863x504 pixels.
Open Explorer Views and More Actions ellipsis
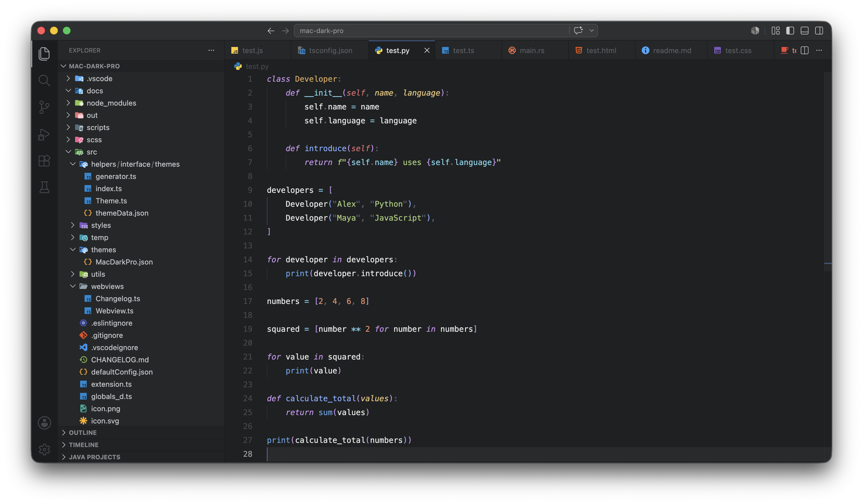(x=211, y=50)
